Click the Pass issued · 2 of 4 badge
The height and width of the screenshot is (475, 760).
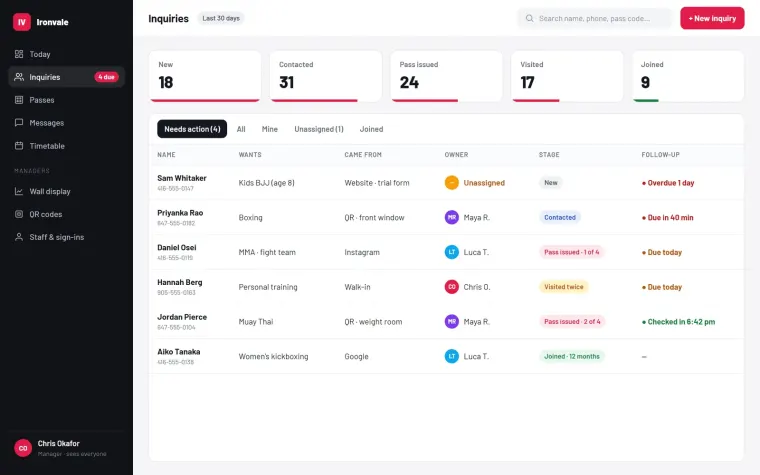[572, 321]
